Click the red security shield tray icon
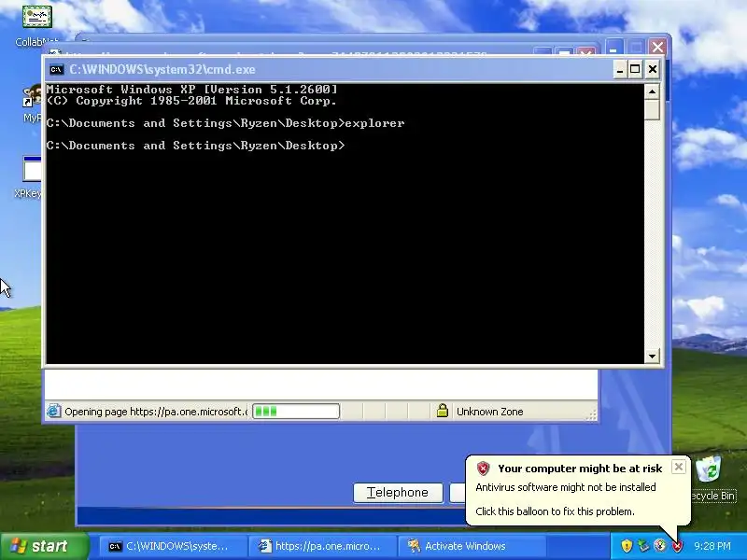Image resolution: width=747 pixels, height=560 pixels. pos(677,546)
